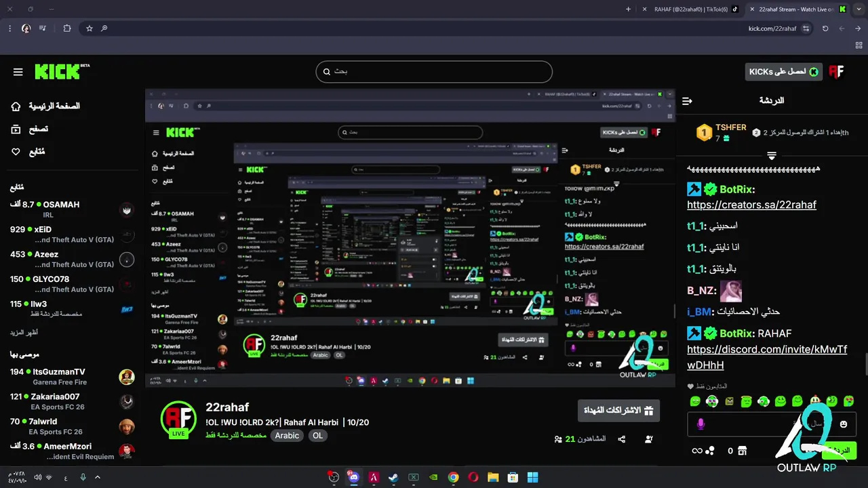Viewport: 868px width, 488px height.
Task: Reload the page with the browser refresh icon
Action: click(x=825, y=28)
